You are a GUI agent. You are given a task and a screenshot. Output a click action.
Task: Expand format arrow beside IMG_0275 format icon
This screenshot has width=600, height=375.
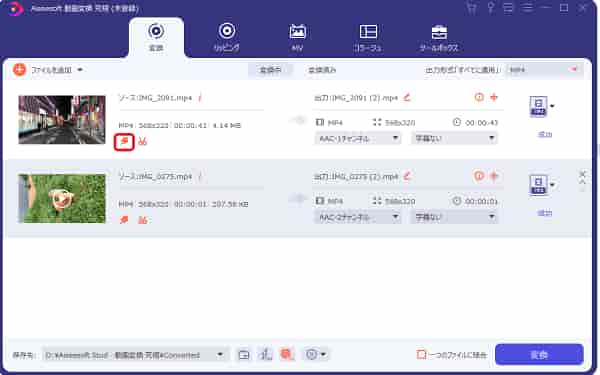pyautogui.click(x=552, y=185)
